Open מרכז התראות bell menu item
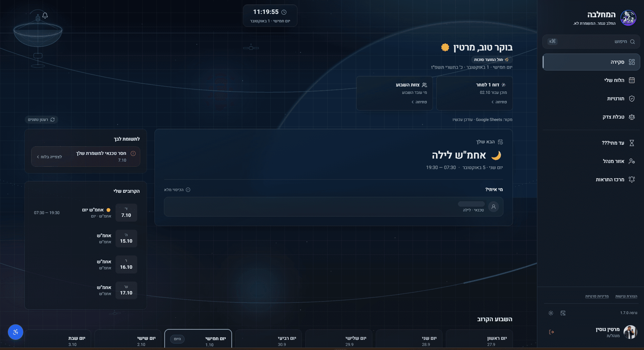Image resolution: width=644 pixels, height=350 pixels. coord(591,180)
